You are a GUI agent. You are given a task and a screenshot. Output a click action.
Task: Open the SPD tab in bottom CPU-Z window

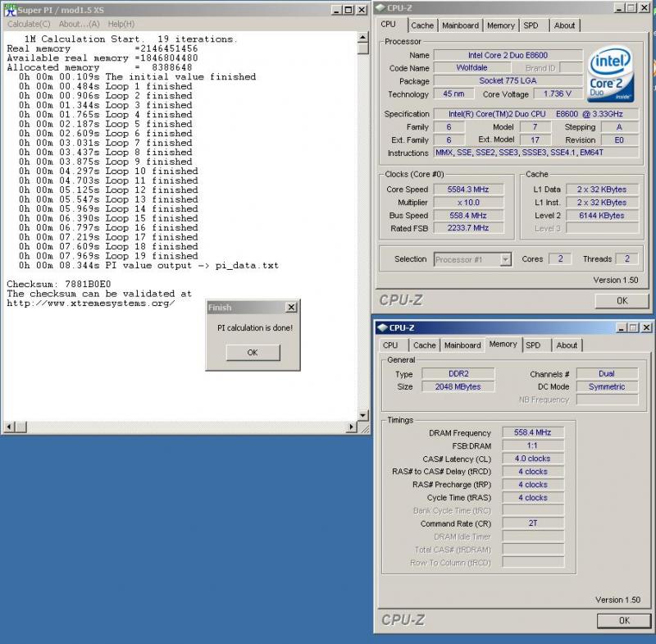click(x=534, y=345)
